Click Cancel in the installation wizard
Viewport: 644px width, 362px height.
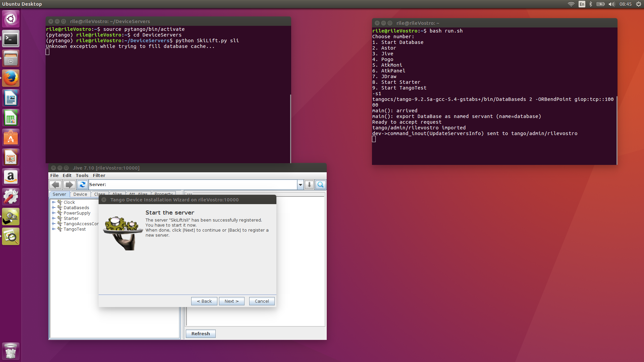pos(262,301)
